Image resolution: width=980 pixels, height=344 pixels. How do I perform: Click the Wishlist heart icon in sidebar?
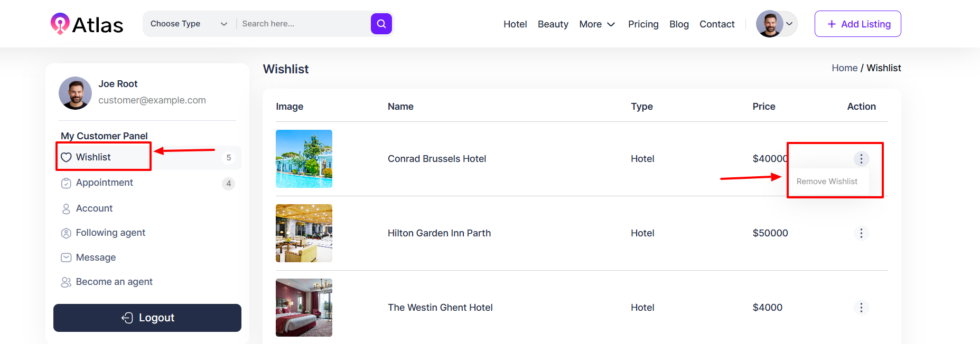click(66, 157)
